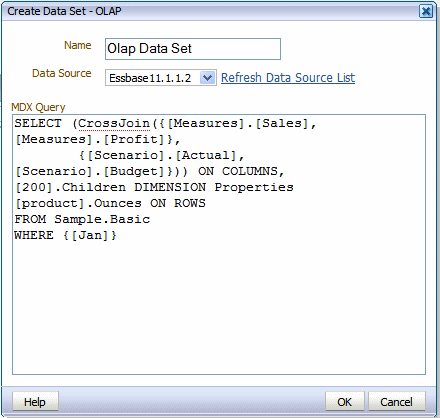The image size is (440, 418).
Task: Click the 'WHERE {[Jan]}' line
Action: [x=66, y=235]
